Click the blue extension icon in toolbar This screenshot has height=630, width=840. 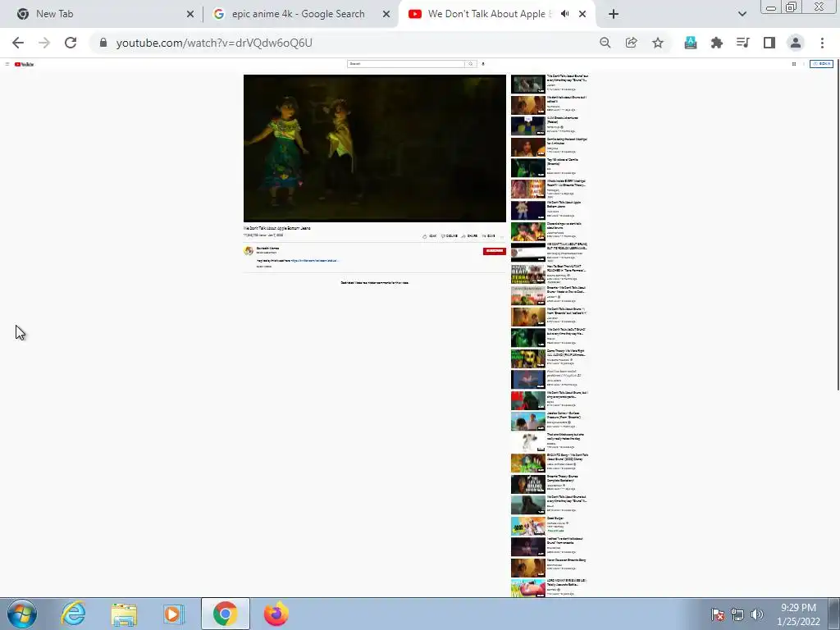tap(691, 43)
